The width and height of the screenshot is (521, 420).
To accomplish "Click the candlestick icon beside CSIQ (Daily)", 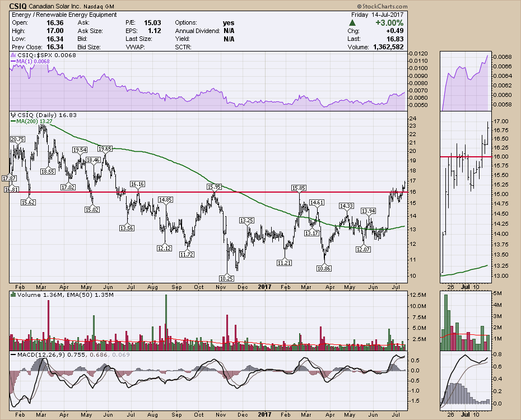I will coord(13,115).
